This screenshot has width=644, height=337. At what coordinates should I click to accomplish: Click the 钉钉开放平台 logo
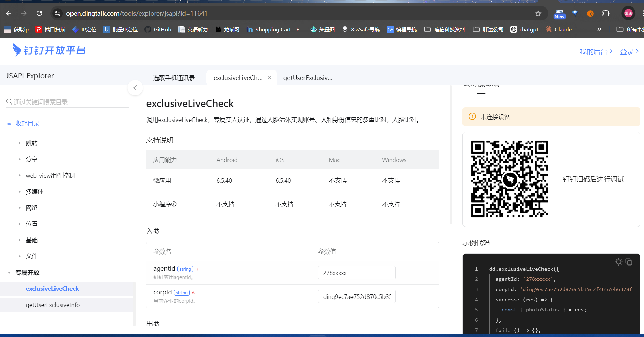(x=49, y=50)
